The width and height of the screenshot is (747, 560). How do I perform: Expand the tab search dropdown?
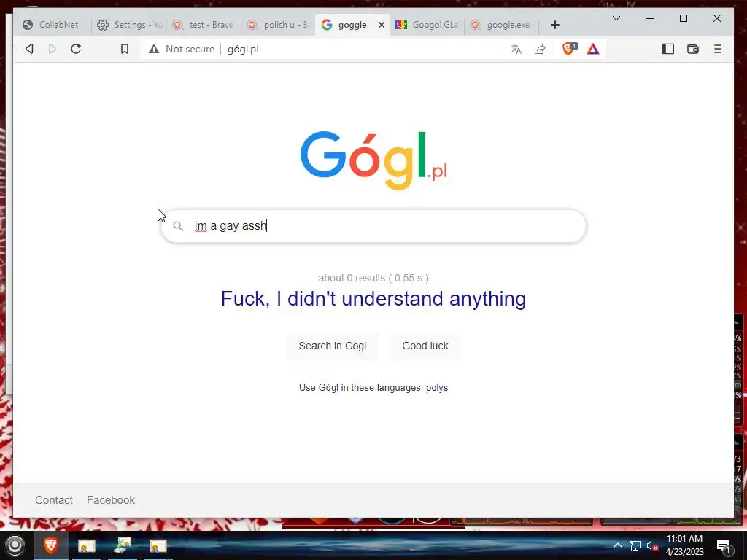616,18
